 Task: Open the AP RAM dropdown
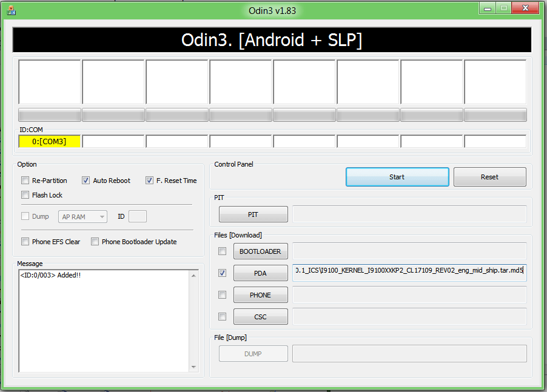[82, 217]
